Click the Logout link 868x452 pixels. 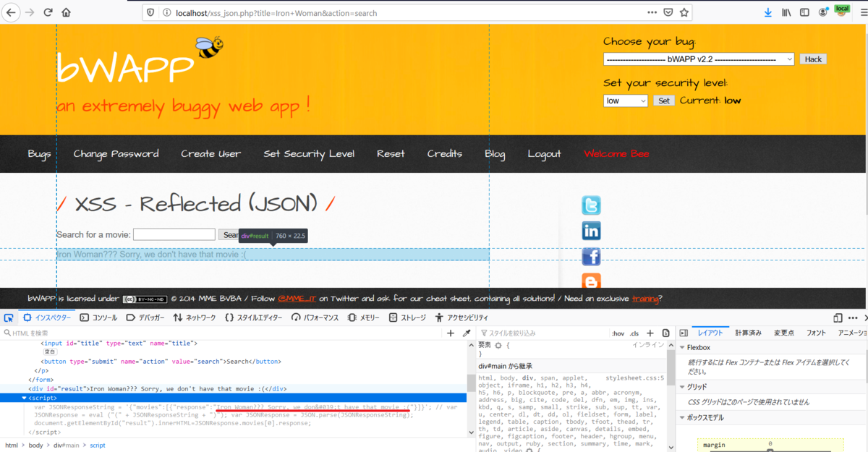click(544, 153)
